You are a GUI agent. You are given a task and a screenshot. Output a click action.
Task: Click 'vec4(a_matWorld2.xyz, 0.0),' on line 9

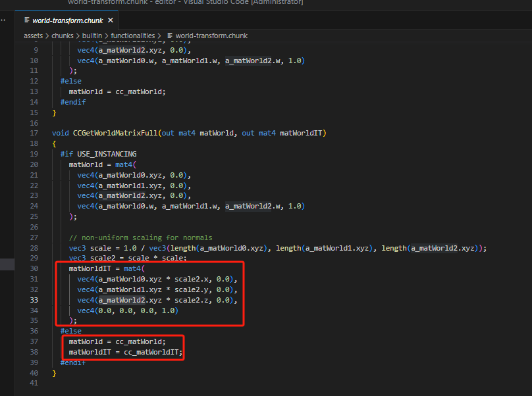134,50
